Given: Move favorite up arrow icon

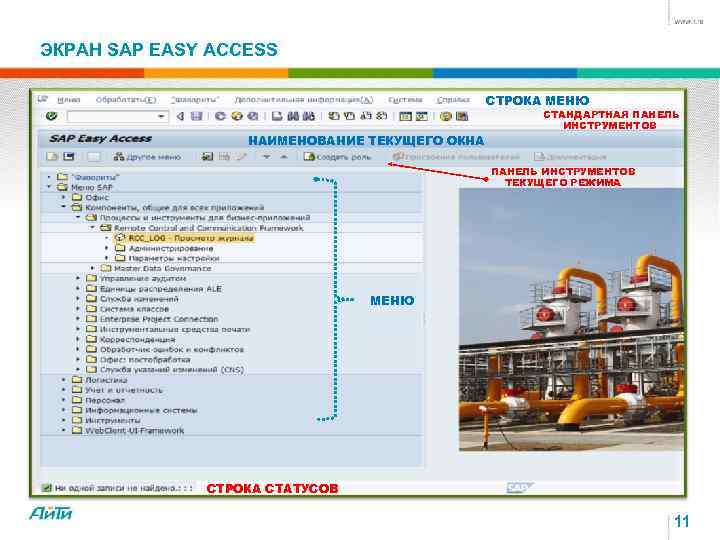Looking at the screenshot, I should tap(284, 157).
